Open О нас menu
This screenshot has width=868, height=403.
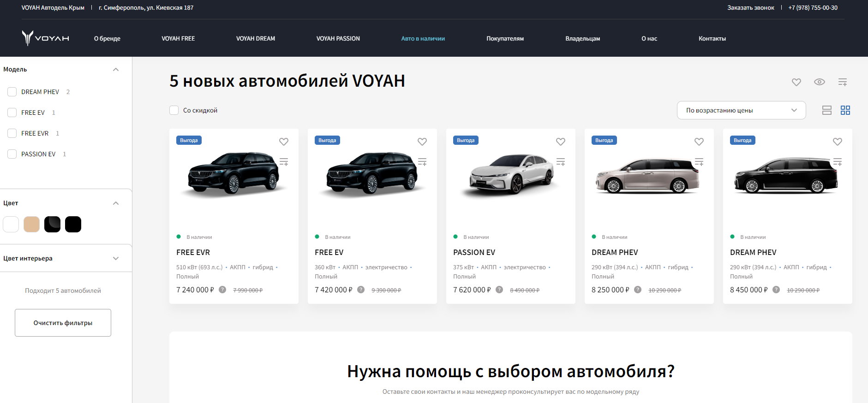coord(649,38)
